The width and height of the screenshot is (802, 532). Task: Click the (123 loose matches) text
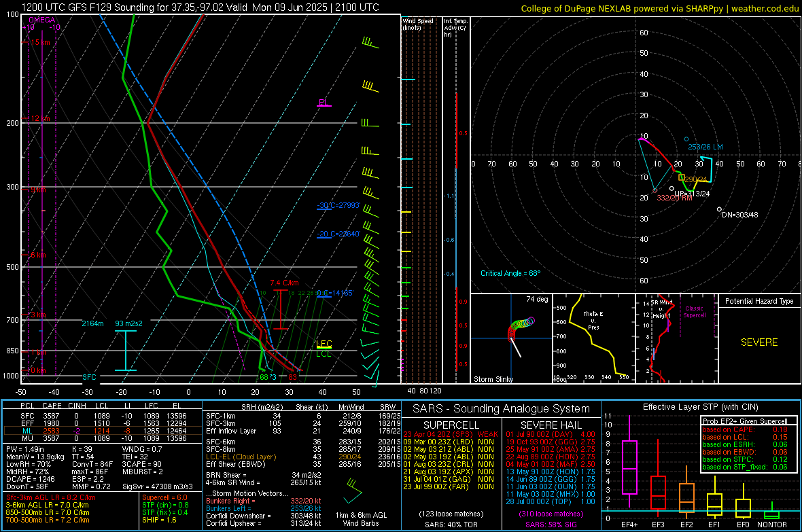[x=451, y=514]
